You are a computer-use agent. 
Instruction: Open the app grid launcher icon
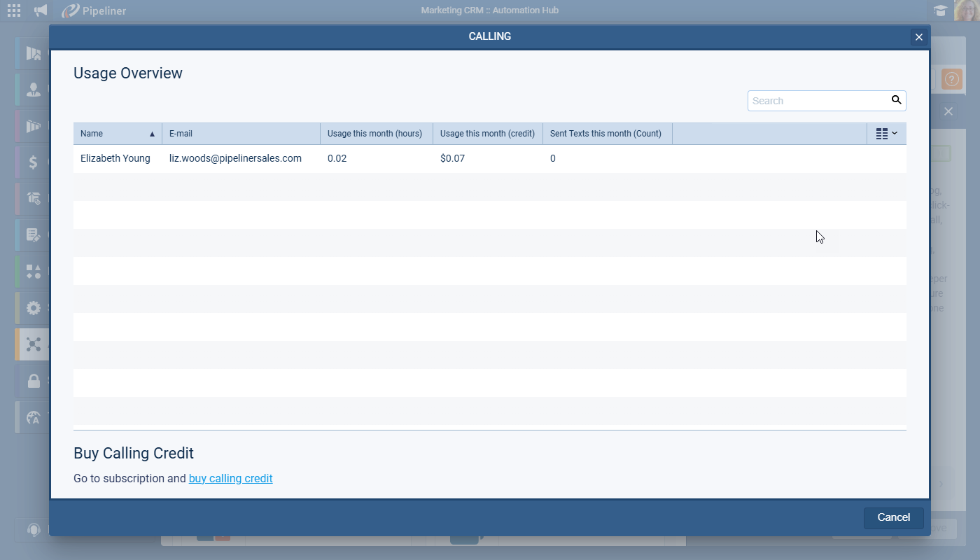click(x=14, y=10)
